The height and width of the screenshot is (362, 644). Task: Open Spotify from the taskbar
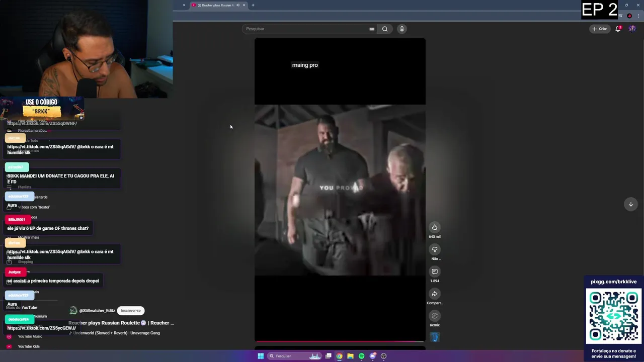click(361, 356)
